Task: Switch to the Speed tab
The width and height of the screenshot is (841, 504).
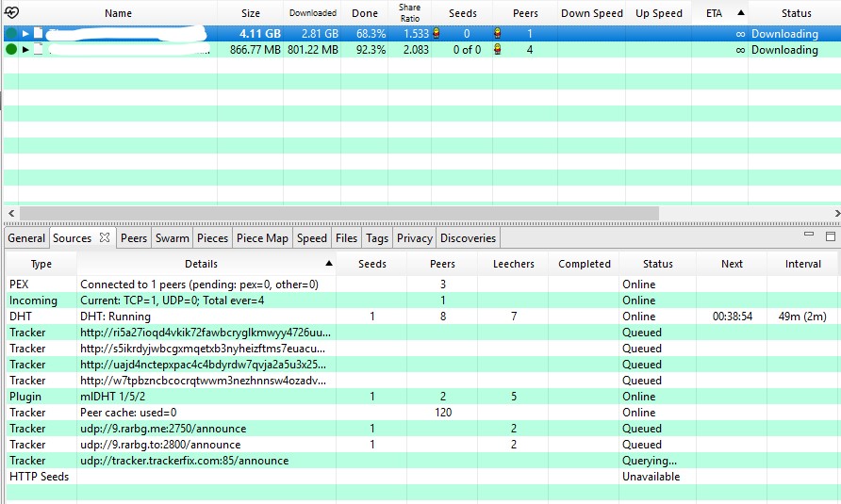Action: point(312,238)
